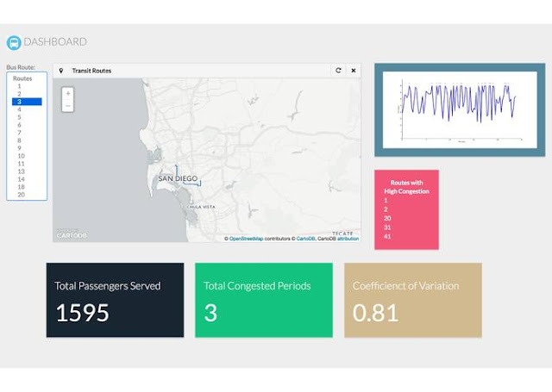Click the Total Passengers Served label

click(108, 286)
